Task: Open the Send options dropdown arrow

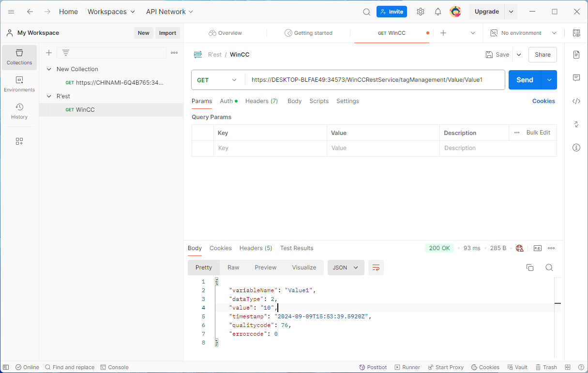Action: tap(549, 80)
